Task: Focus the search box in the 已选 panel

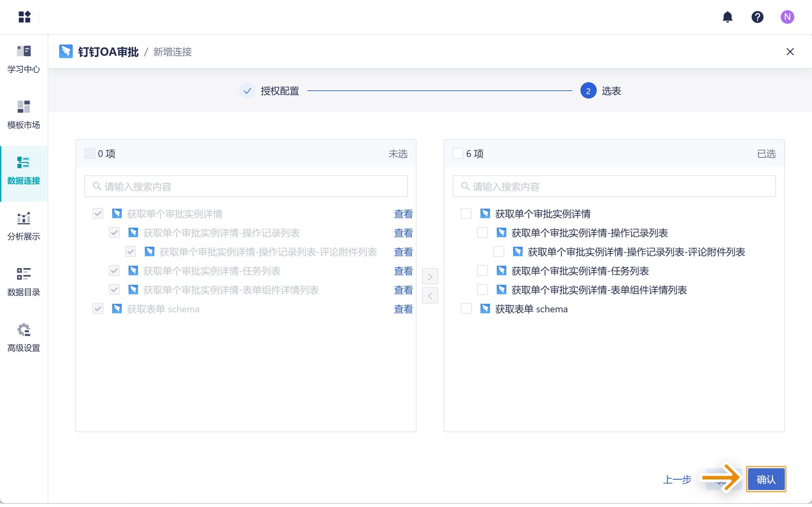Action: point(614,186)
